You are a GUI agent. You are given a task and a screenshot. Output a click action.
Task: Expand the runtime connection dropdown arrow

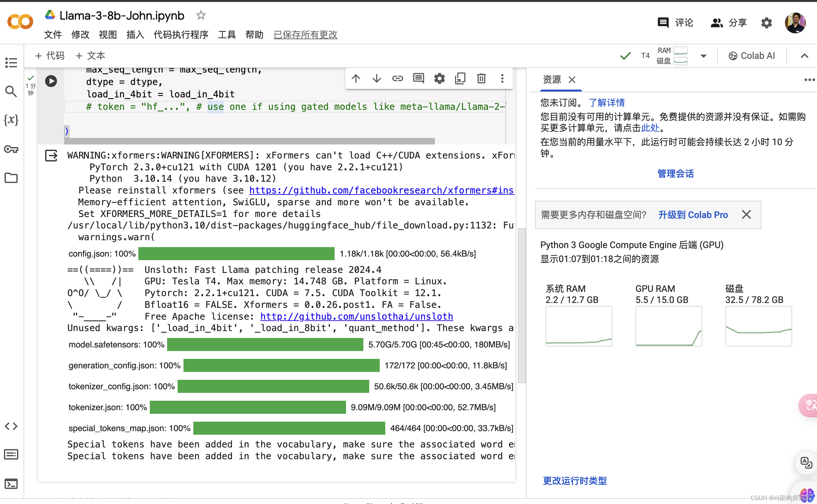[x=704, y=56]
